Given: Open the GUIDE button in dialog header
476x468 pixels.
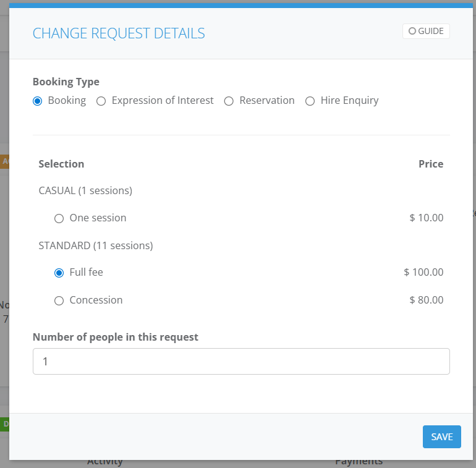Looking at the screenshot, I should tap(426, 31).
